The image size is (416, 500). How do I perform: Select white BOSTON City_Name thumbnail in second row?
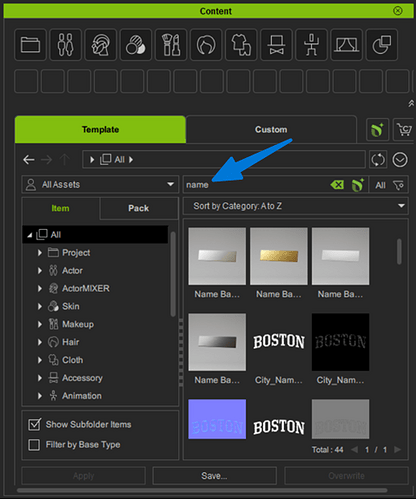[x=279, y=342]
